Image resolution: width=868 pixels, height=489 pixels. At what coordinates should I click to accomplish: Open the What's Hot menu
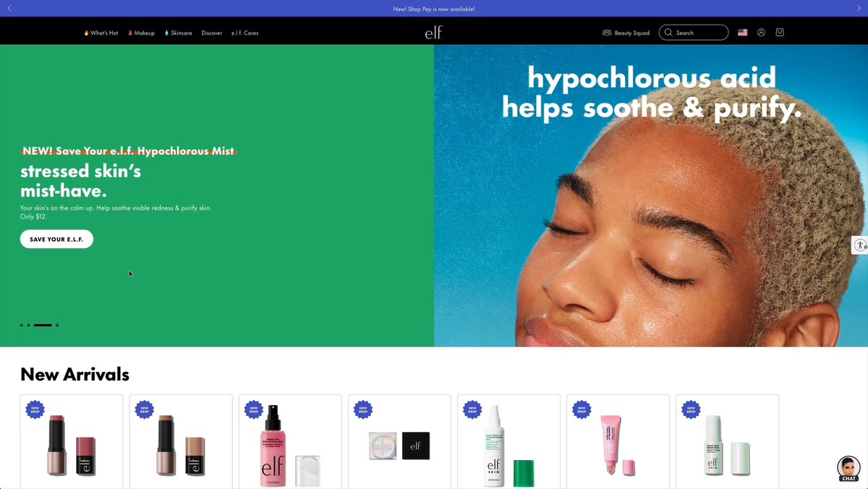click(101, 33)
